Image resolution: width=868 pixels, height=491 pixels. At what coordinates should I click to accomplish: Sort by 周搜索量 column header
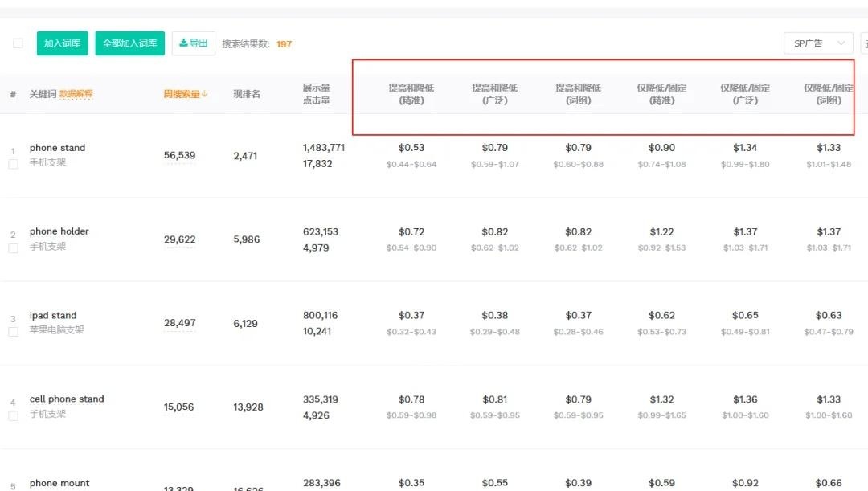click(185, 94)
